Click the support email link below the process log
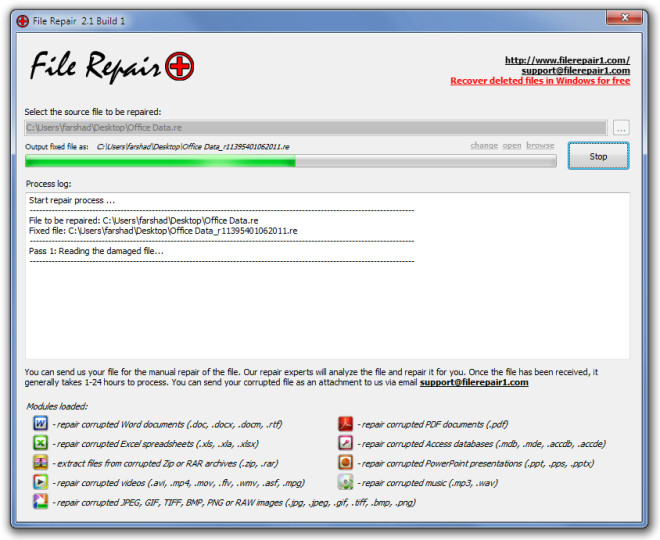This screenshot has height=540, width=660. (x=474, y=382)
